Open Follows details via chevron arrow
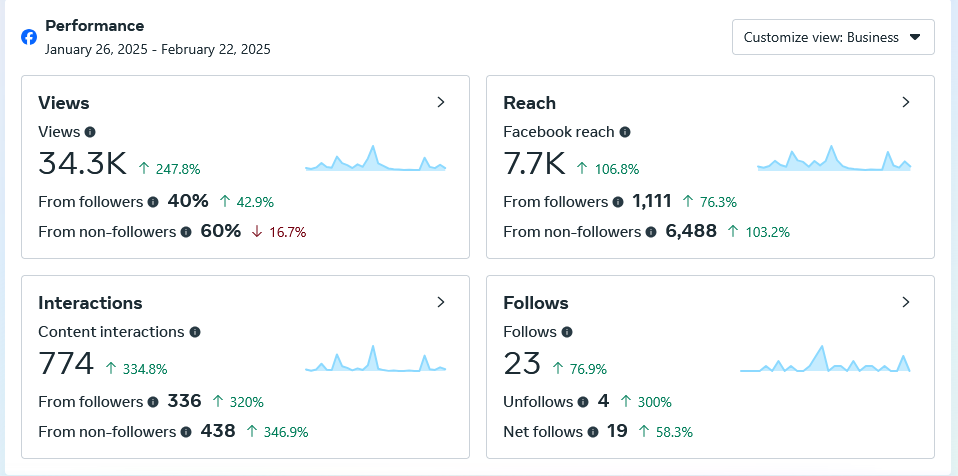This screenshot has width=958, height=476. [906, 302]
